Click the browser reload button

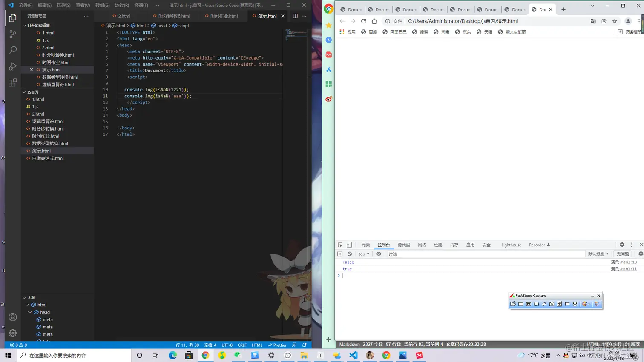[x=363, y=21]
